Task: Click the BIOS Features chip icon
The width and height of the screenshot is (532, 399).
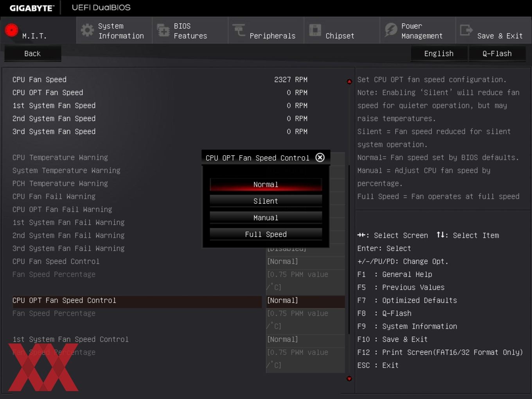Action: coord(163,30)
